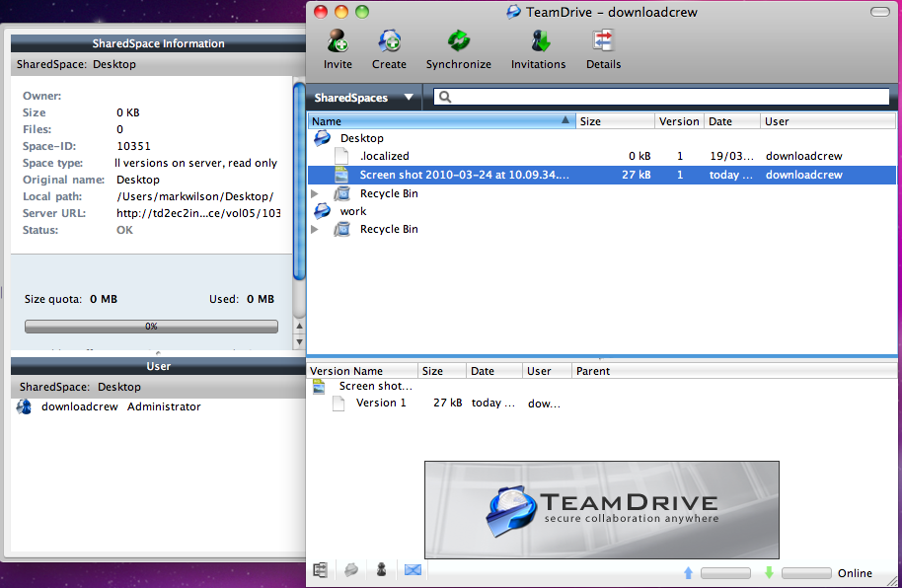Click the User panel header
Image resolution: width=902 pixels, height=588 pixels.
click(x=158, y=366)
